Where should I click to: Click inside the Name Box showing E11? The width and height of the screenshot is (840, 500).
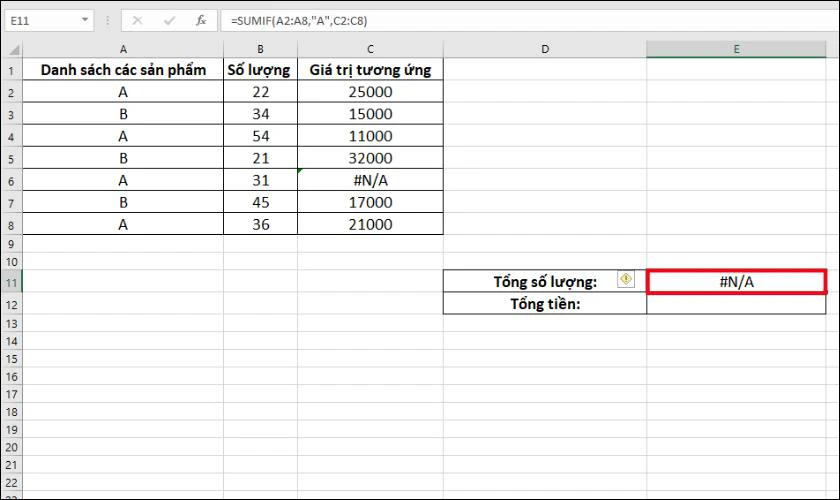coord(42,20)
